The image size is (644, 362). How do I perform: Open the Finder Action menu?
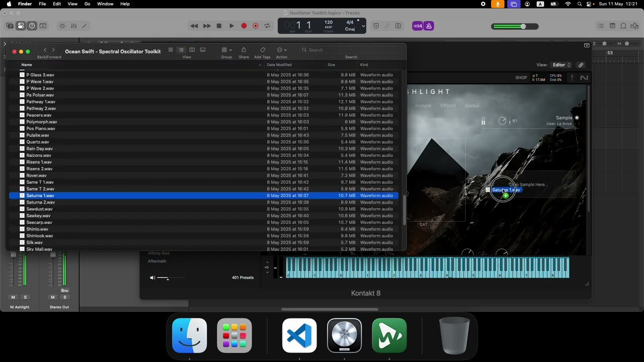coord(281,50)
